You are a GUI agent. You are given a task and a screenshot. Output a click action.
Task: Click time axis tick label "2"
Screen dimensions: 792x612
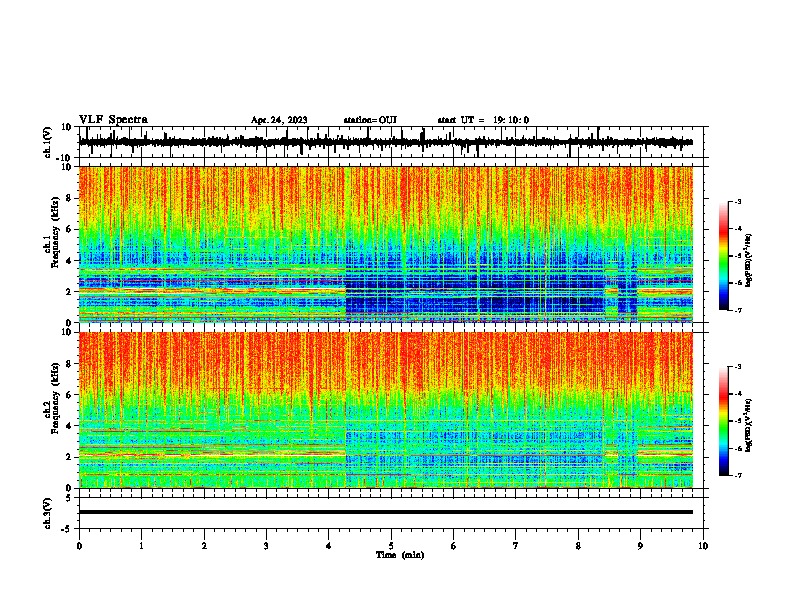pos(204,546)
